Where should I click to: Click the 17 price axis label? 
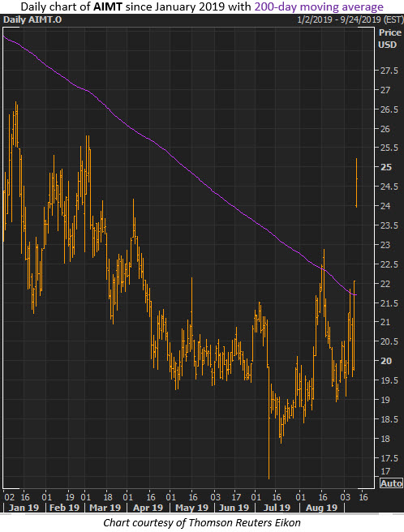click(385, 471)
